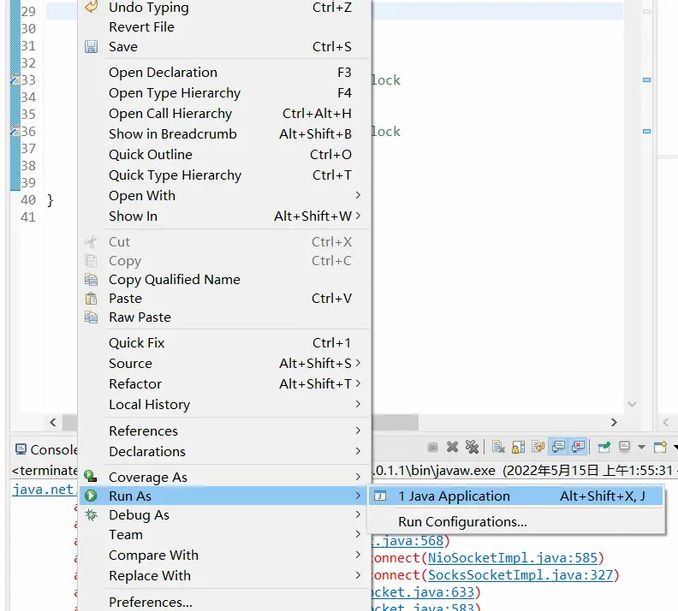The height and width of the screenshot is (611, 678).
Task: Click the green Run As play icon
Action: pyautogui.click(x=91, y=496)
